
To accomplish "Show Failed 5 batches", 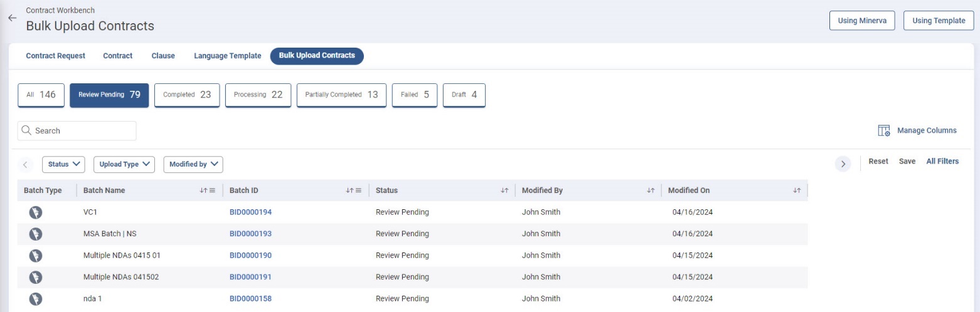I will [x=414, y=95].
